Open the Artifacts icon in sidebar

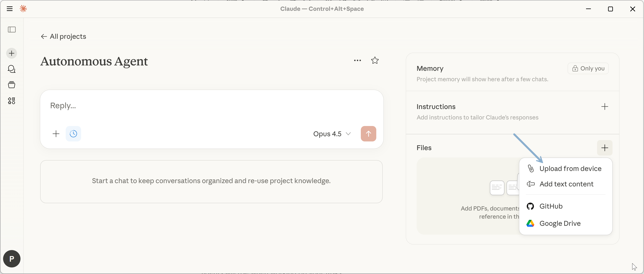12,101
